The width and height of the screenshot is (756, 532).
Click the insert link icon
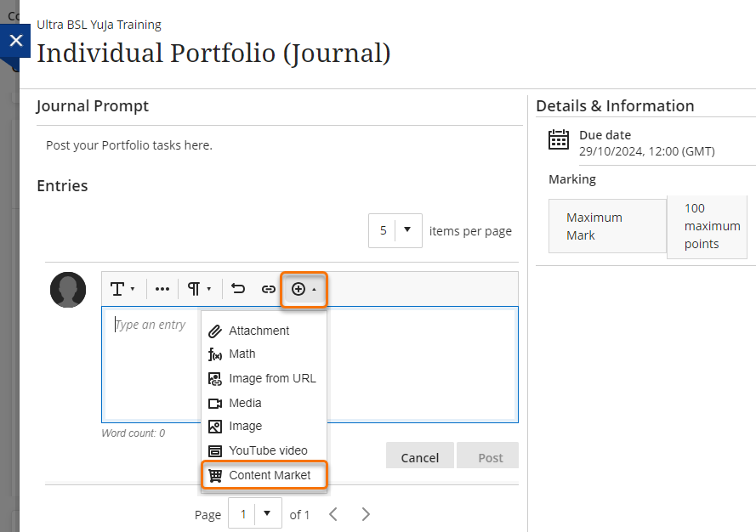269,289
